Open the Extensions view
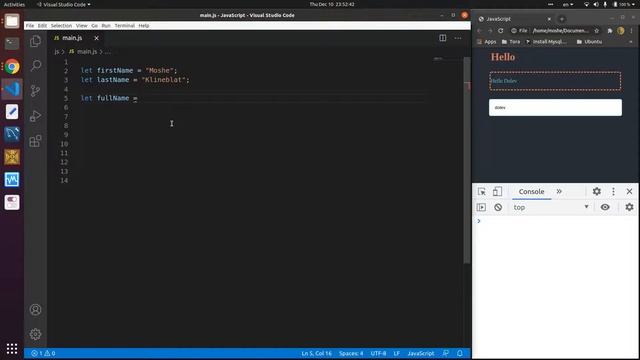The height and width of the screenshot is (360, 640). coord(36,141)
